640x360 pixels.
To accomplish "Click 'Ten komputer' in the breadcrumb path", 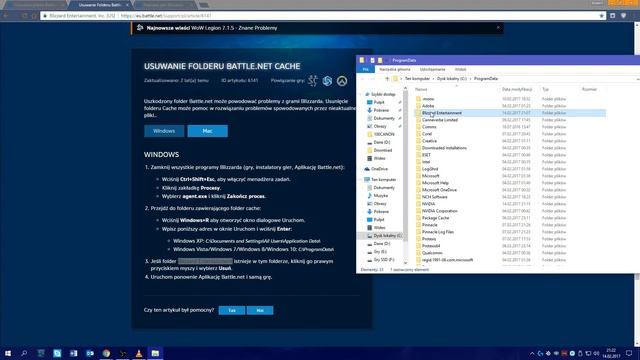I will pyautogui.click(x=417, y=79).
